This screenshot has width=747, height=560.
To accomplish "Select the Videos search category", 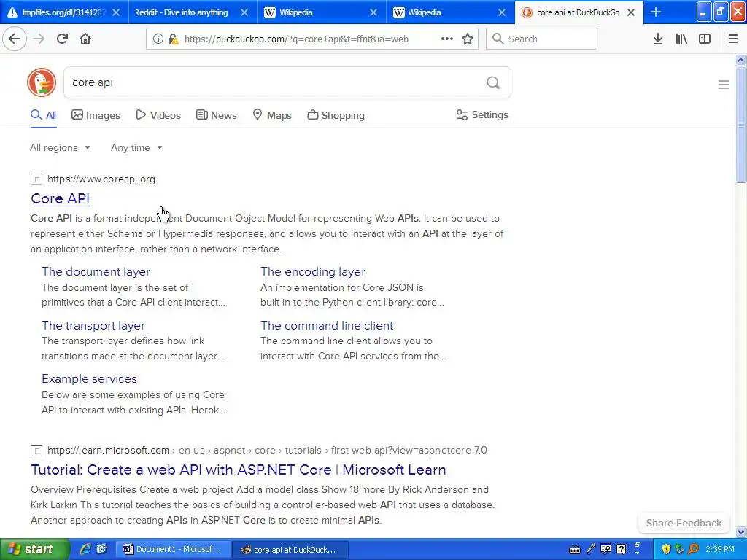I will tap(158, 115).
